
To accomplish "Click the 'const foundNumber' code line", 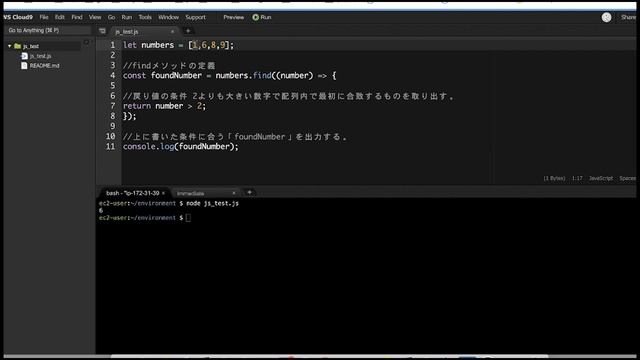I will 229,75.
